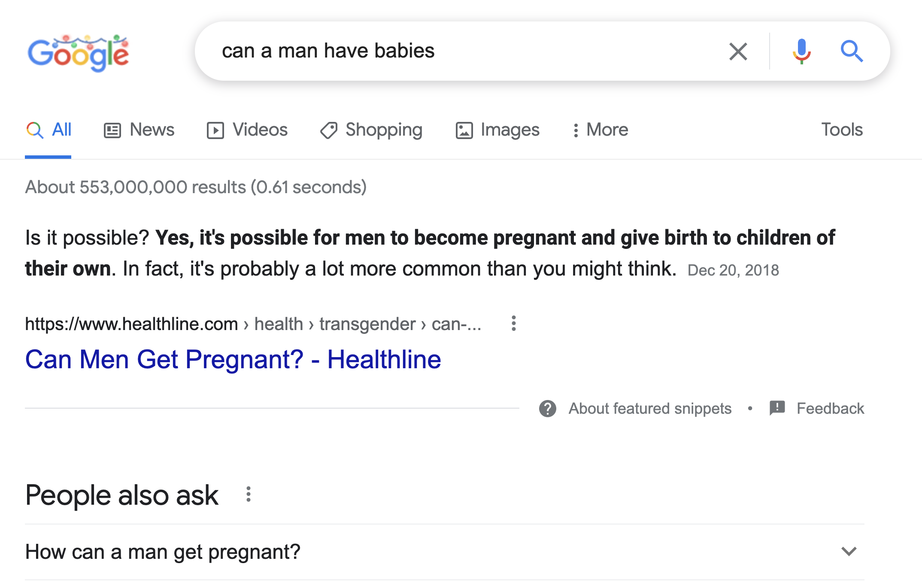Clear the search box with the X icon

pos(738,52)
